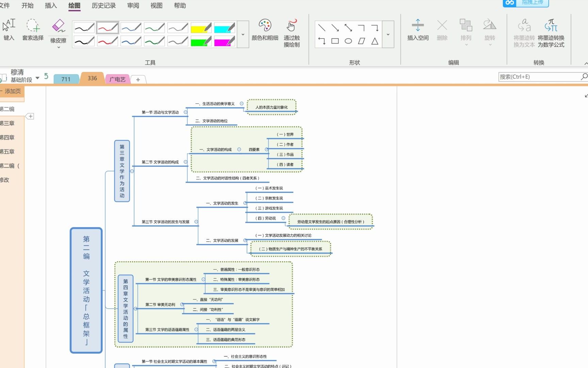Expand the page to full view
Screen dimensions: 588x368
pyautogui.click(x=586, y=96)
